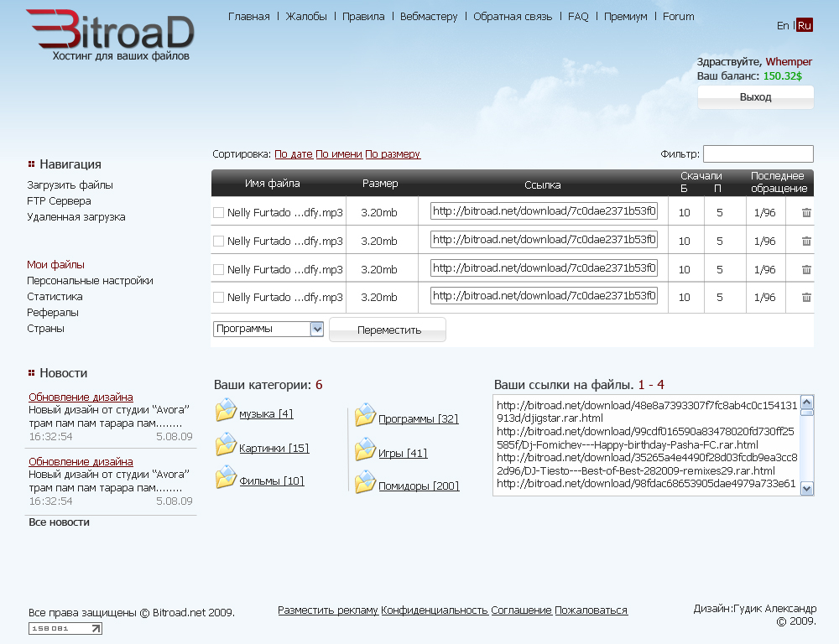
Task: Open Рефералы in navigation
Action: (52, 313)
